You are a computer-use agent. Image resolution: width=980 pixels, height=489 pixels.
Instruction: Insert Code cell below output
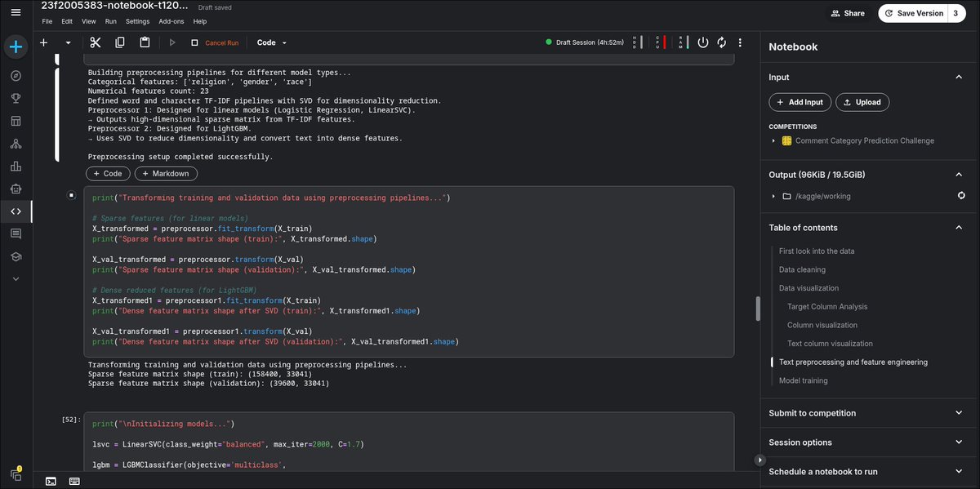click(x=108, y=173)
